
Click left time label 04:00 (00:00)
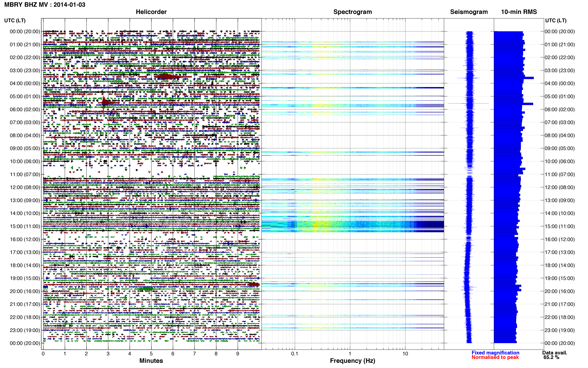click(x=25, y=83)
